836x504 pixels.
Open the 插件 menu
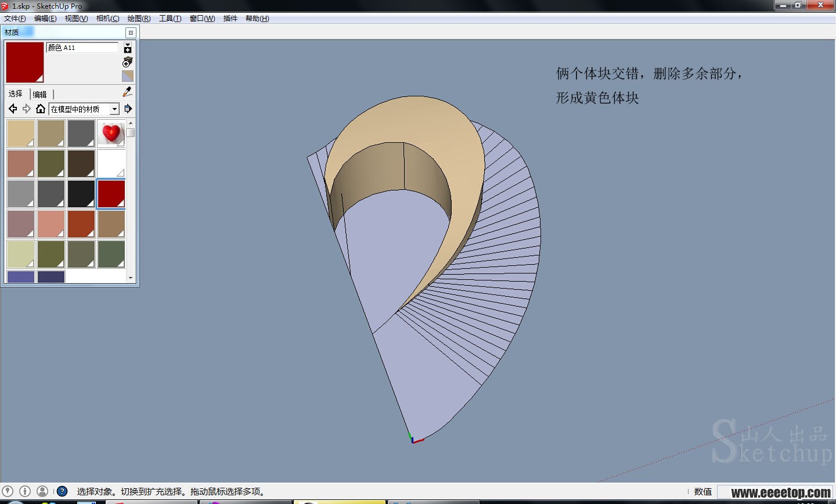pos(230,19)
